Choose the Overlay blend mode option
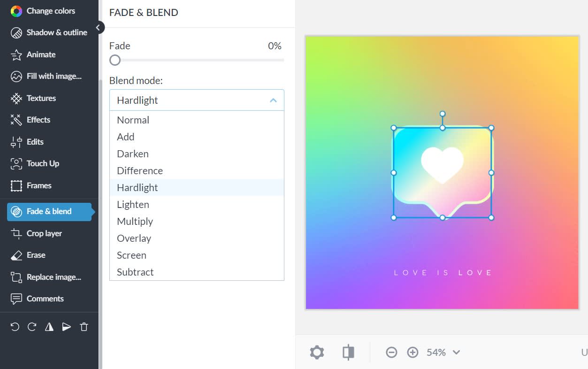This screenshot has height=369, width=588. click(134, 238)
